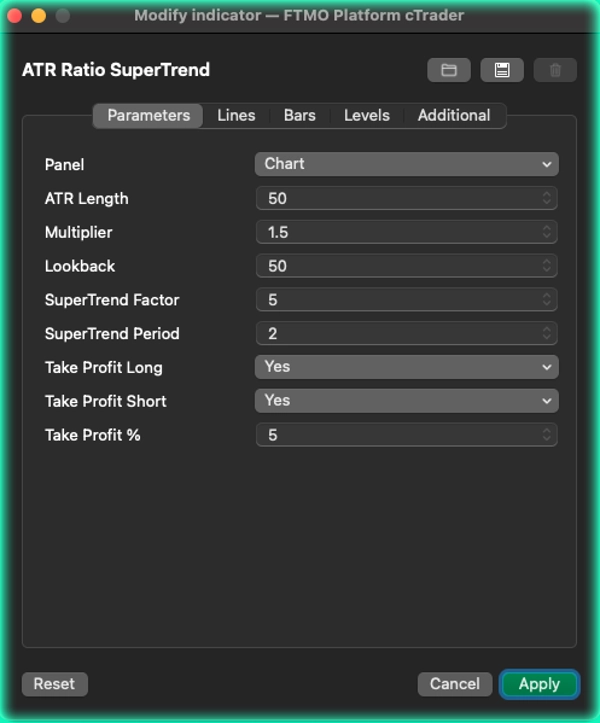
Task: Switch to the Lines tab
Action: click(x=236, y=115)
